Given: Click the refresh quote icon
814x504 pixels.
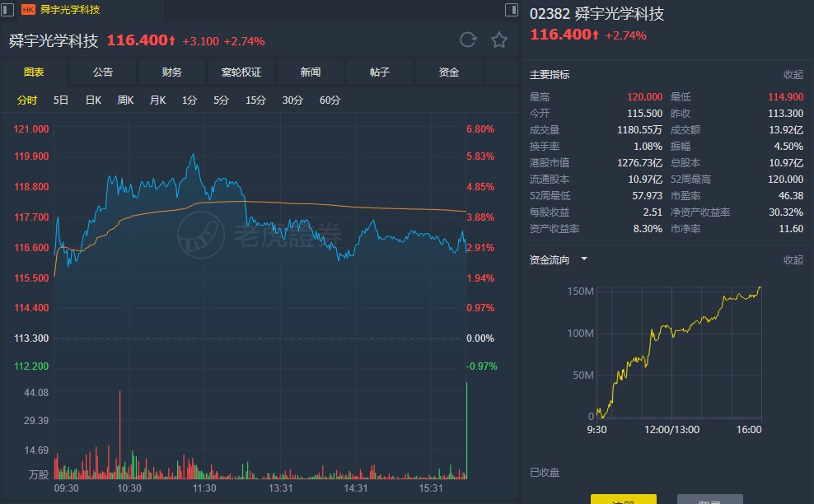Looking at the screenshot, I should click(467, 40).
